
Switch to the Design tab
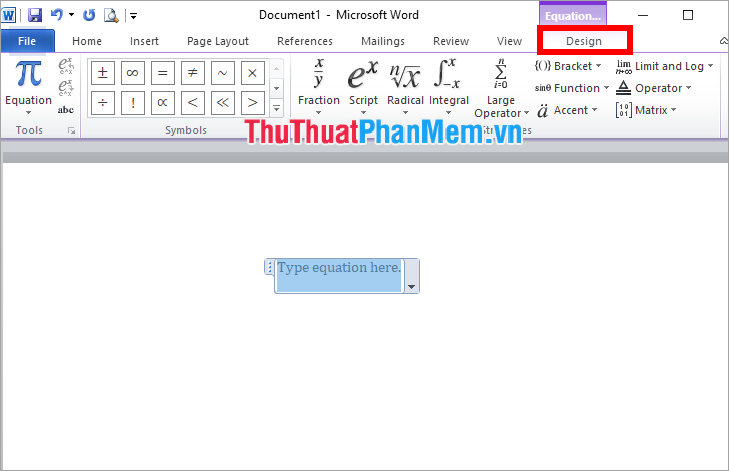coord(583,41)
